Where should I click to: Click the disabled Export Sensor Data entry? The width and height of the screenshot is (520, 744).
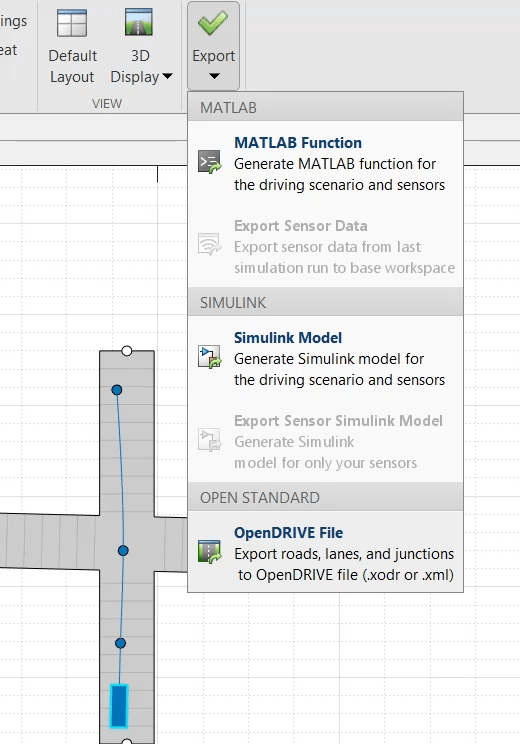coord(325,247)
